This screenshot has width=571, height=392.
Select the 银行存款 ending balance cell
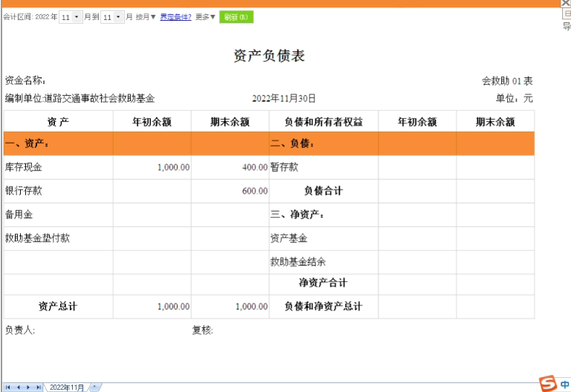[230, 191]
